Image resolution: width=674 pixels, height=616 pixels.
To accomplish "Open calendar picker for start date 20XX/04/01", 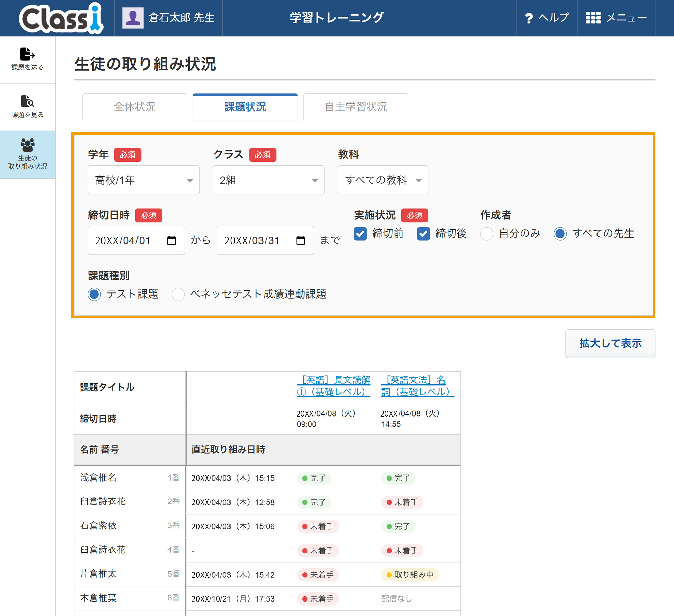I will tap(172, 240).
